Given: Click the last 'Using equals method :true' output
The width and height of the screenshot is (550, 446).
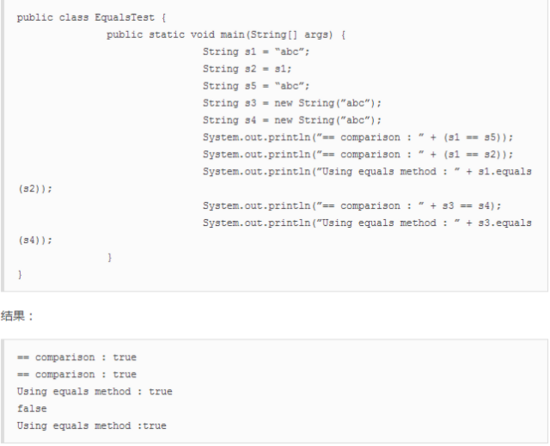Looking at the screenshot, I should (x=92, y=426).
